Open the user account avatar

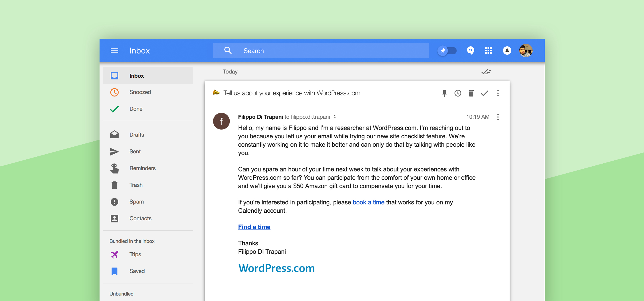(x=525, y=51)
